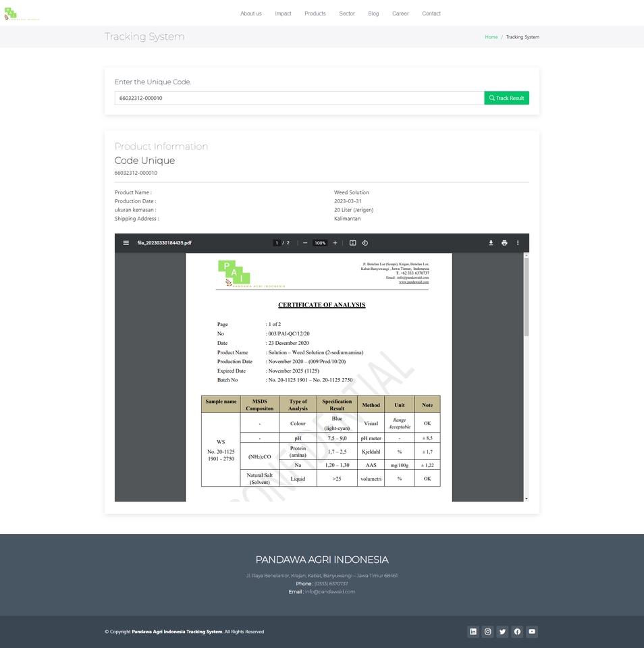
Task: Click the Code Unique heading
Action: [x=144, y=161]
